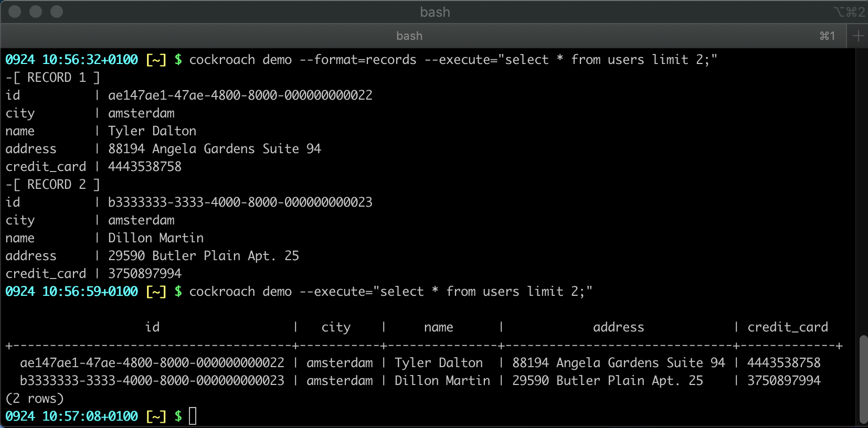Click the 'address' table column header
This screenshot has width=868, height=428.
[619, 327]
